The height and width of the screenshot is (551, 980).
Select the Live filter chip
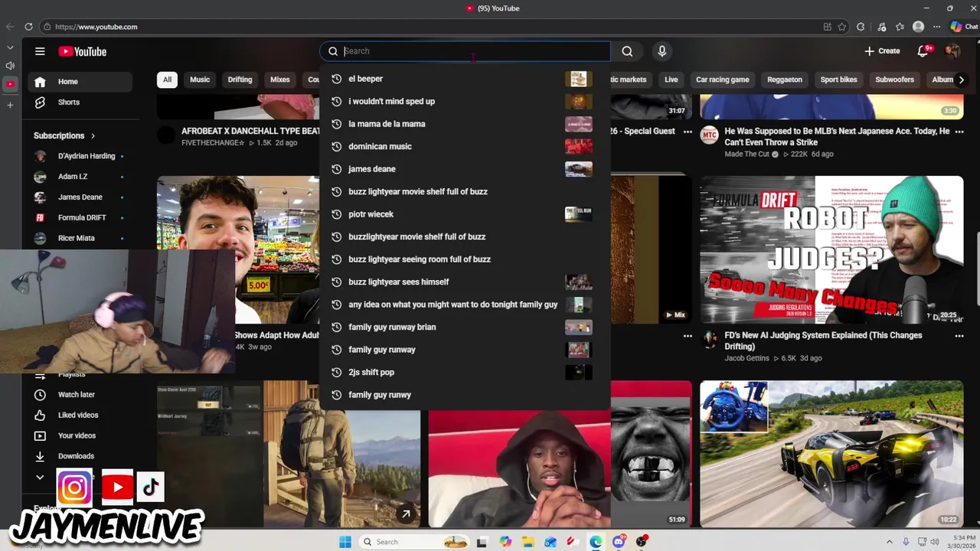[671, 80]
